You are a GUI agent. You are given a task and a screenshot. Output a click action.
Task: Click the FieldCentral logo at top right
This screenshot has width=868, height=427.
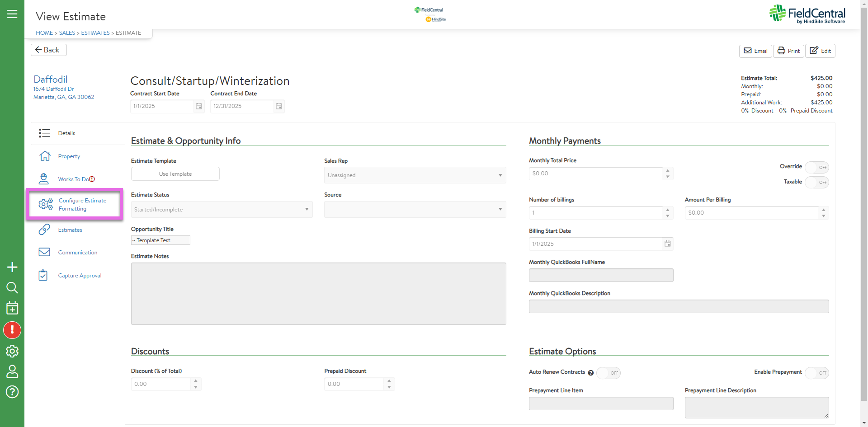pyautogui.click(x=807, y=14)
